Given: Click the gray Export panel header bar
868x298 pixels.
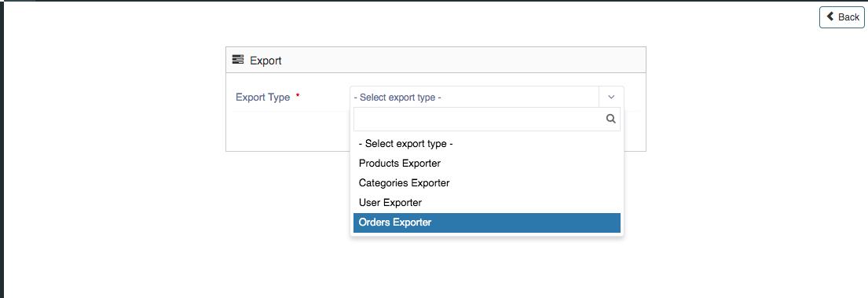Looking at the screenshot, I should (x=436, y=60).
